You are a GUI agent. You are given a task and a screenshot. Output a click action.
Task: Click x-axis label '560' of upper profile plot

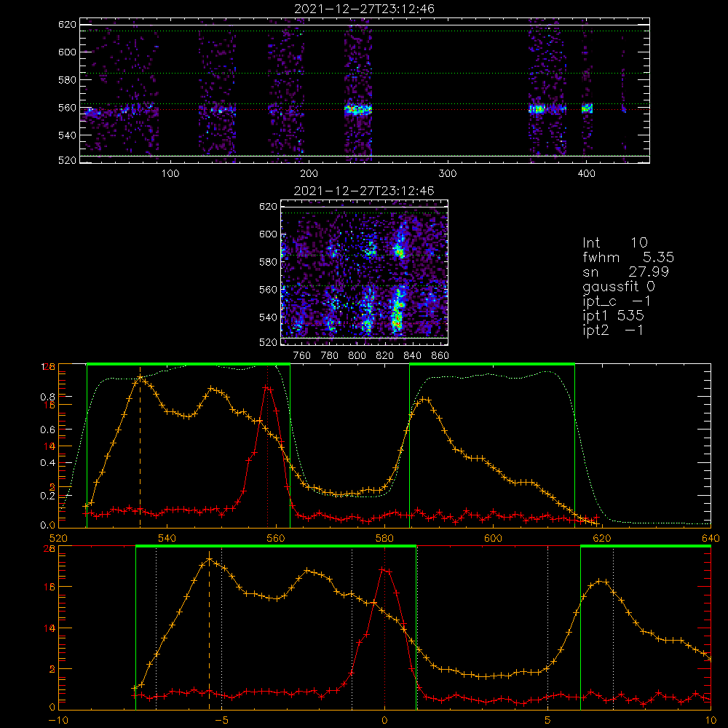[x=276, y=538]
